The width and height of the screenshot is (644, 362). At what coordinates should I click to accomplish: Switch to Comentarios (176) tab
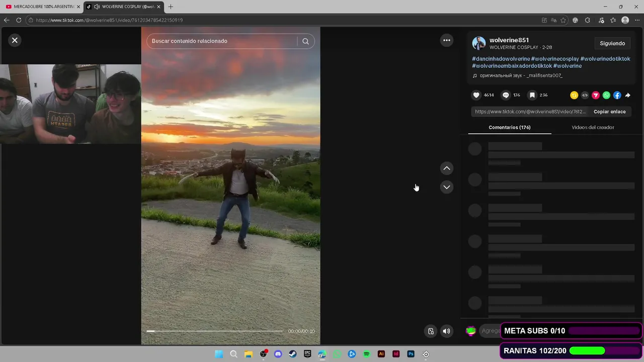(510, 127)
